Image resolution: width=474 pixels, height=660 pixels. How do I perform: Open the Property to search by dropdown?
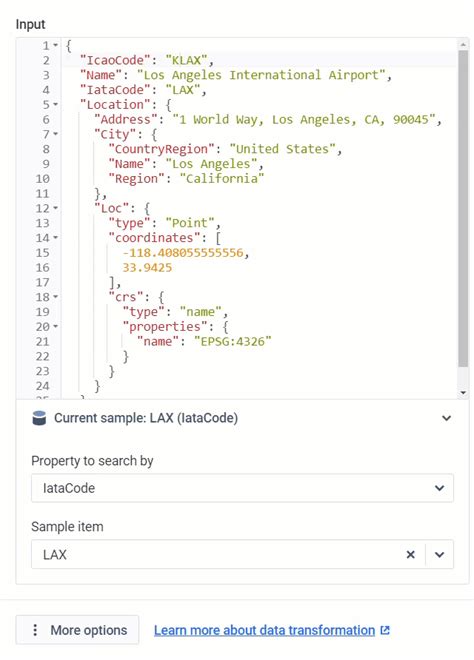242,488
